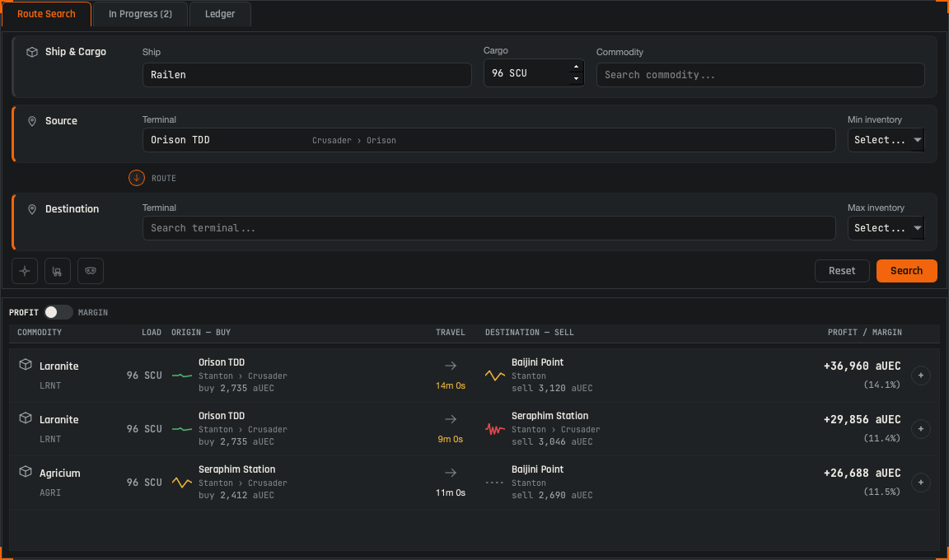The height and width of the screenshot is (560, 949).
Task: Click the LOAD column header
Action: 152,333
